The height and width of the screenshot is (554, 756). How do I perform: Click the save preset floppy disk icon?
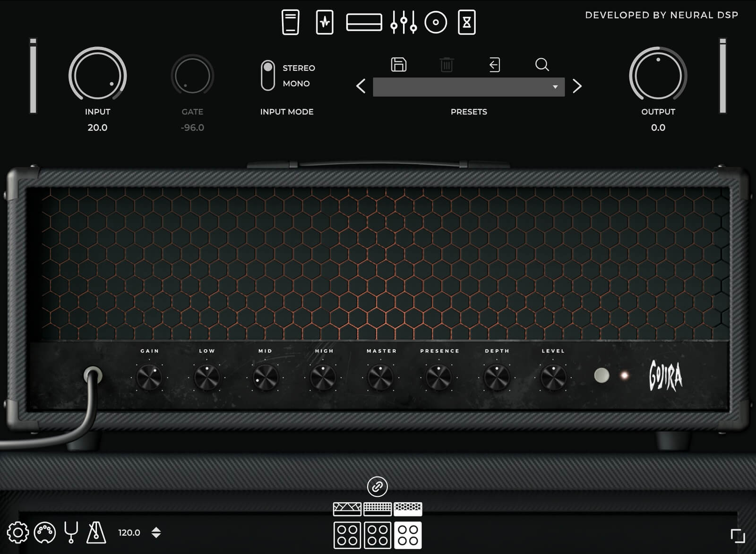(399, 64)
